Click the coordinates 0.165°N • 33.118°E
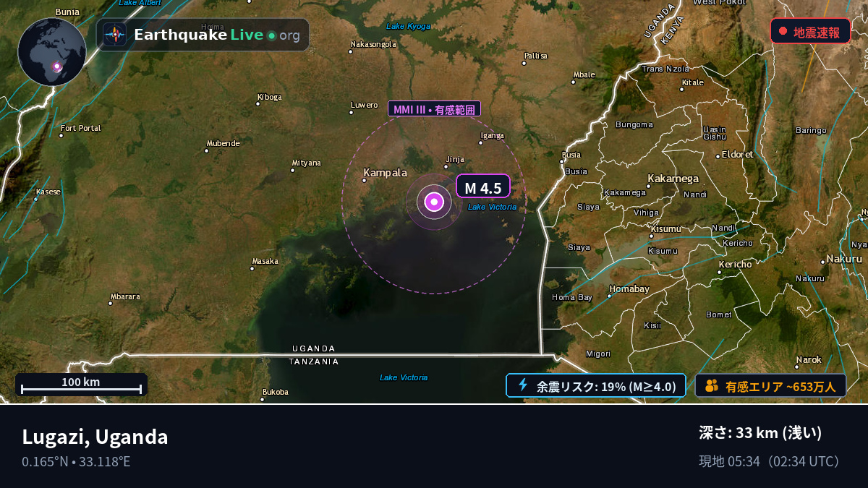Viewport: 868px width, 488px height. (76, 461)
